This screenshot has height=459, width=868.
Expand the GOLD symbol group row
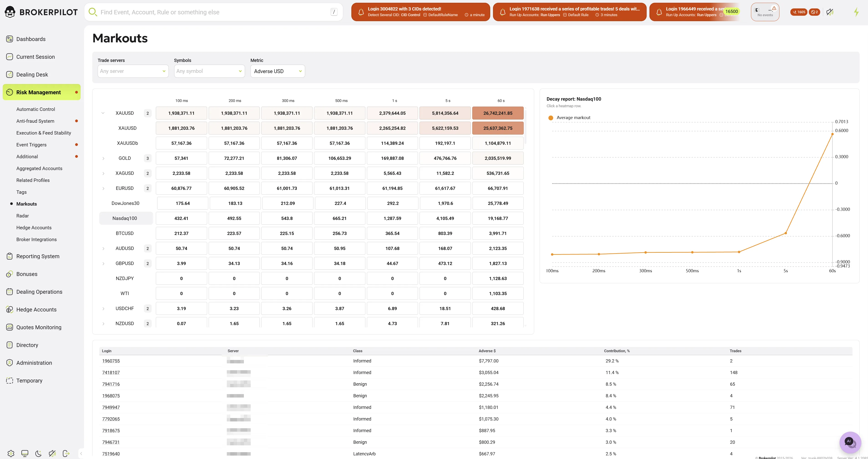103,158
